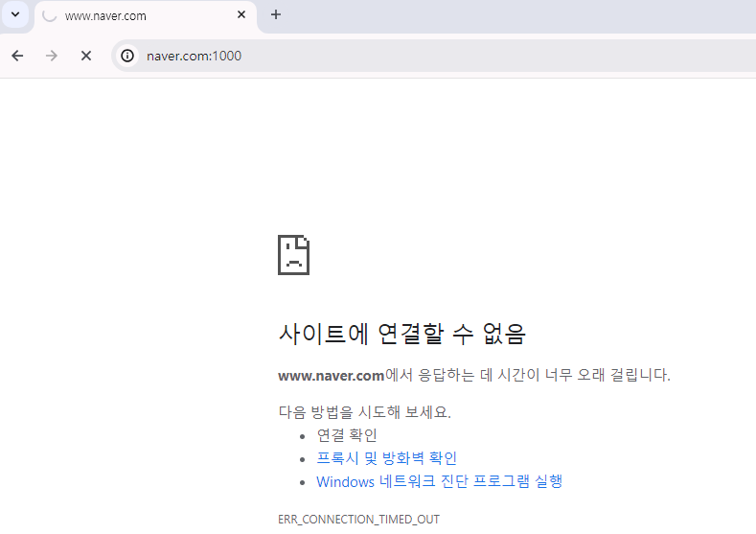Click the bold www.naver.com text in message
756x534 pixels.
pyautogui.click(x=332, y=375)
